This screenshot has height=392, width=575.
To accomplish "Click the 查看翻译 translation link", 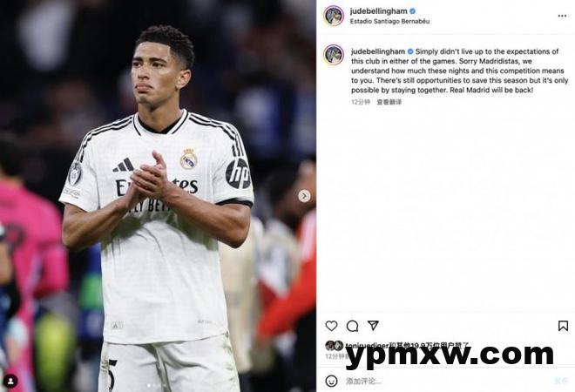I will [x=389, y=102].
